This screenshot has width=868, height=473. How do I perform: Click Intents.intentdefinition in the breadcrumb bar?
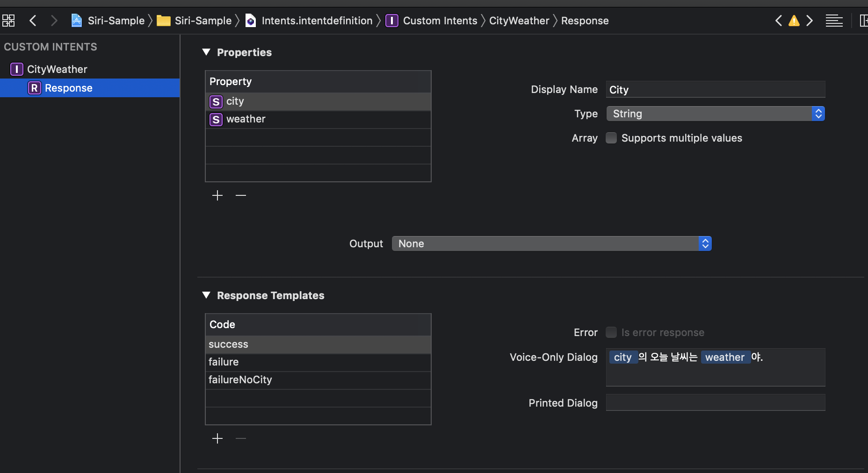click(x=317, y=21)
